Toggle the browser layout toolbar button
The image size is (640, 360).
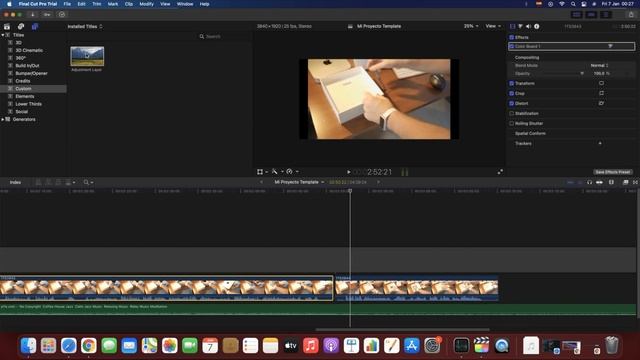pyautogui.click(x=577, y=15)
